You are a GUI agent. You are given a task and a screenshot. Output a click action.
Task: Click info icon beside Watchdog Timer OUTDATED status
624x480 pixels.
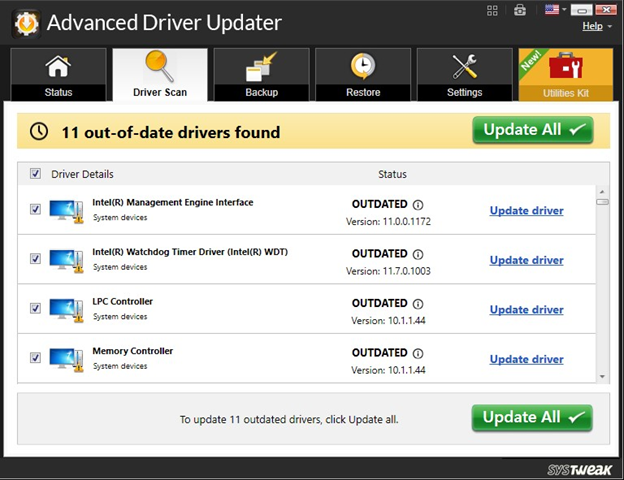point(418,255)
